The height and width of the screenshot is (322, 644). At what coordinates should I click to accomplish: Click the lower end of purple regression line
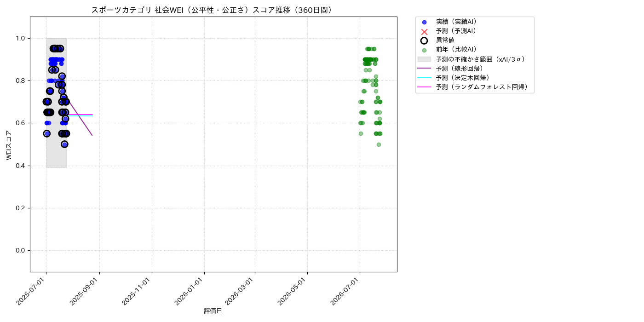click(92, 135)
